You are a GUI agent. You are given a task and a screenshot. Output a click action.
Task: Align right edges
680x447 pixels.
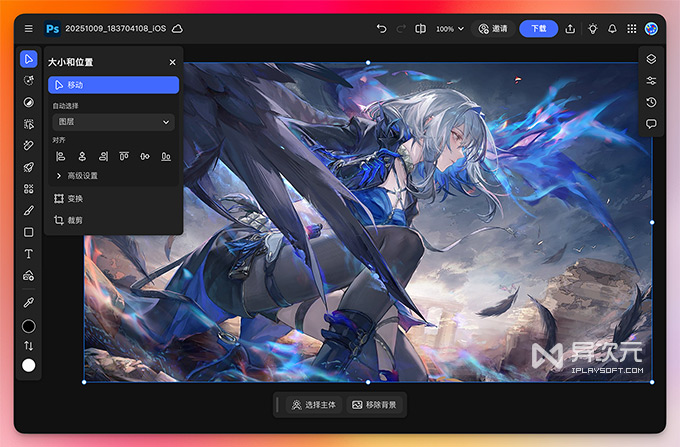[x=103, y=156]
